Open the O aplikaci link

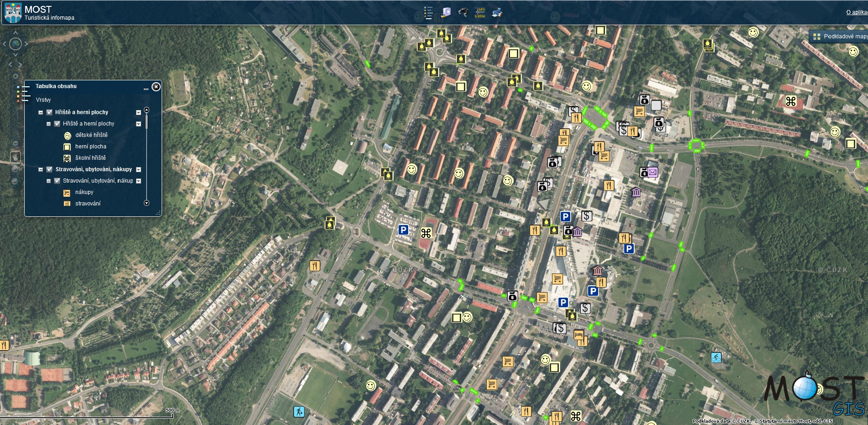[856, 12]
